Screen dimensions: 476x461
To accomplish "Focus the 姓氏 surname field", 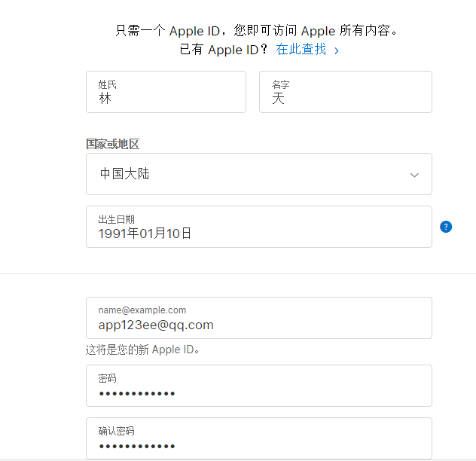I will [x=166, y=92].
